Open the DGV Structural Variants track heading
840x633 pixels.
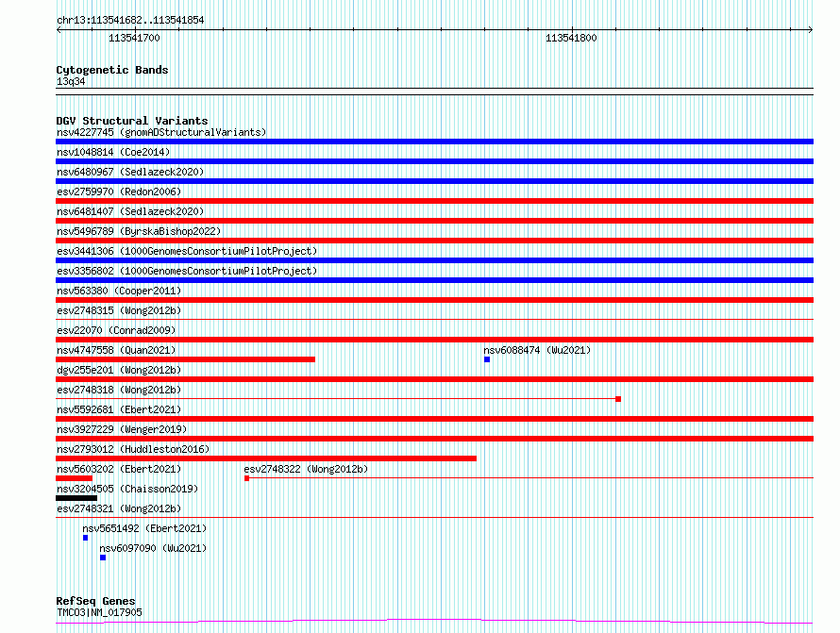click(132, 121)
